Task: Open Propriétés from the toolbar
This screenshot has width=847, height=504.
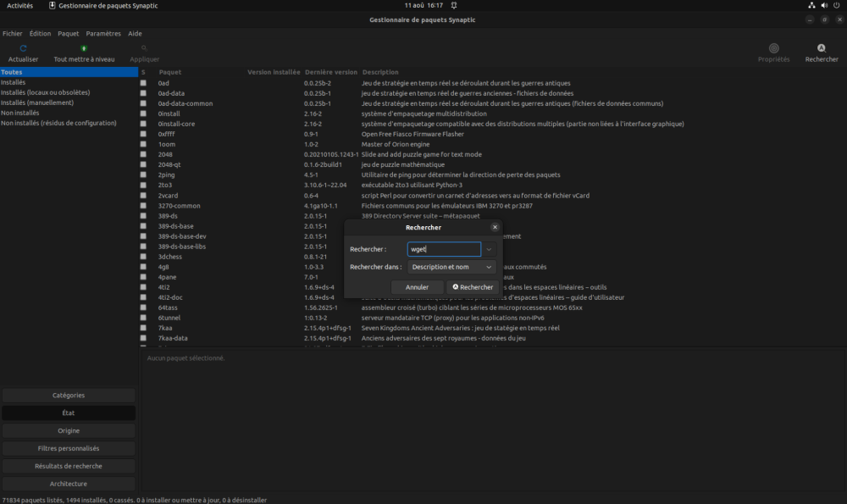Action: click(x=773, y=49)
